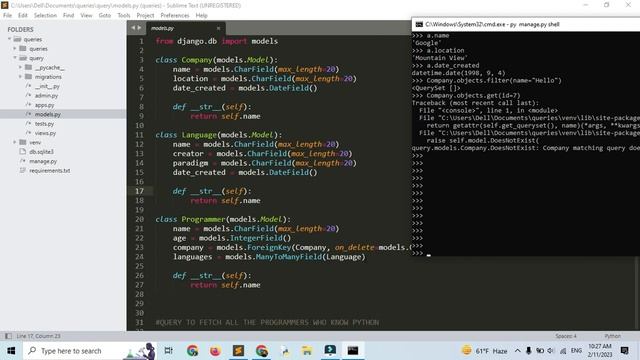
Task: Expand the migrations folder
Action: 20,77
